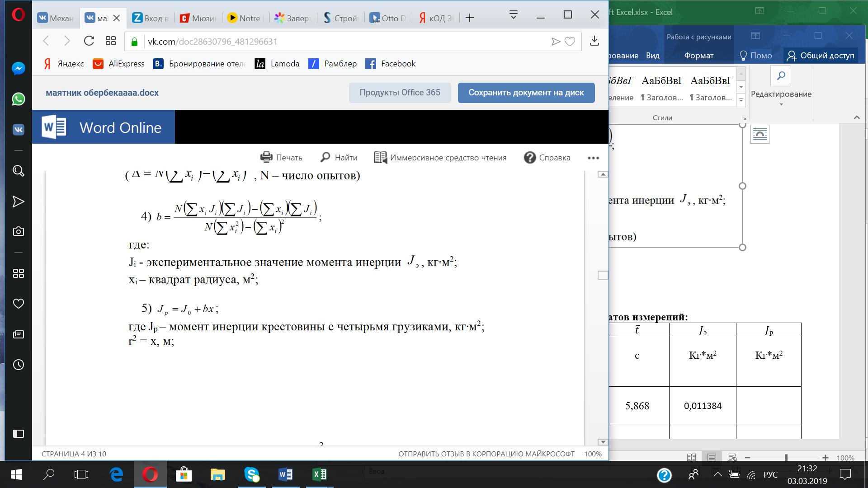
Task: Click Сохранить документ на диск button
Action: [526, 93]
